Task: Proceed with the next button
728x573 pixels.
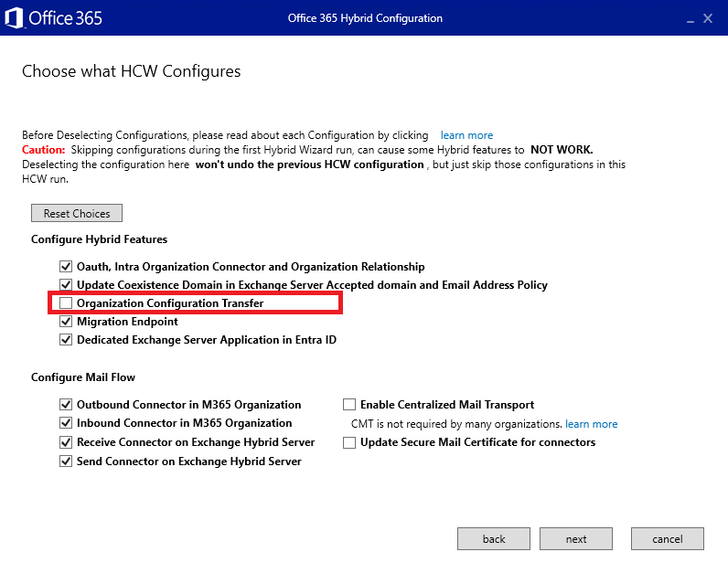Action: pyautogui.click(x=575, y=538)
